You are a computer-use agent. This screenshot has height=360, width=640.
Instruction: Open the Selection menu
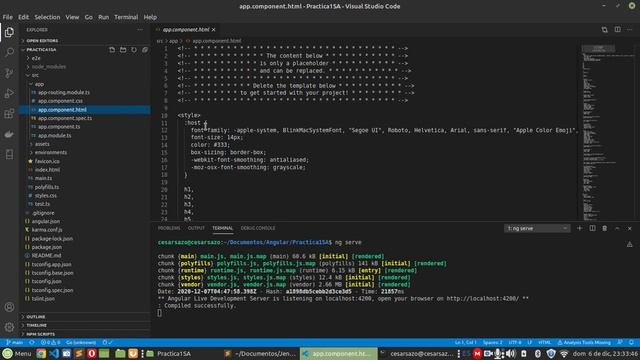(x=47, y=17)
